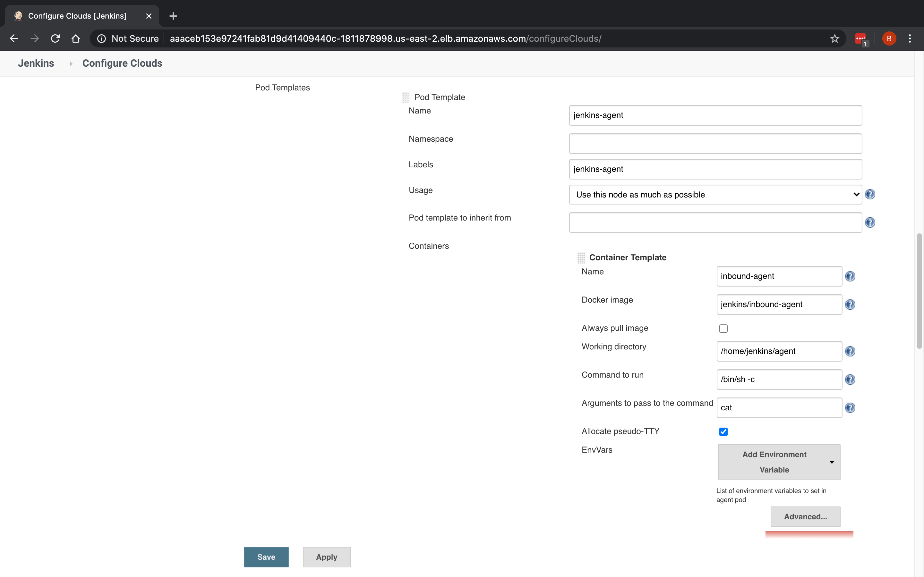Screen dimensions: 924x577
Task: Click the Working directory help icon
Action: coord(850,351)
